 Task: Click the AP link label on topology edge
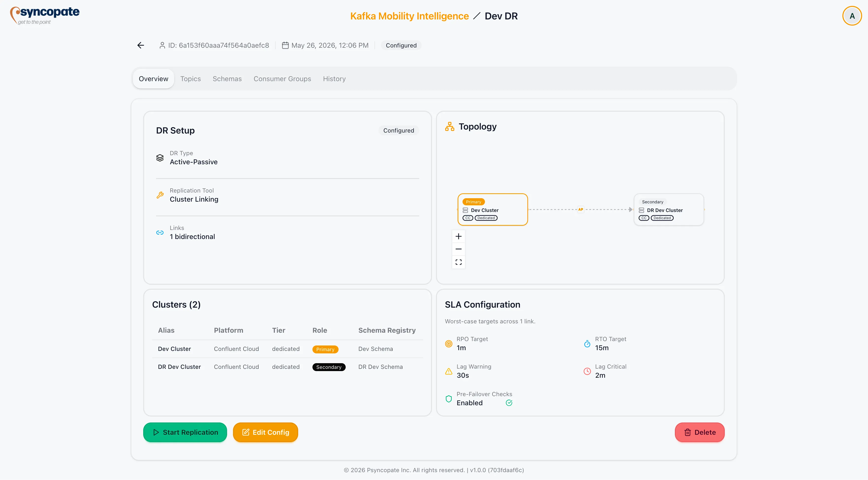coord(581,210)
